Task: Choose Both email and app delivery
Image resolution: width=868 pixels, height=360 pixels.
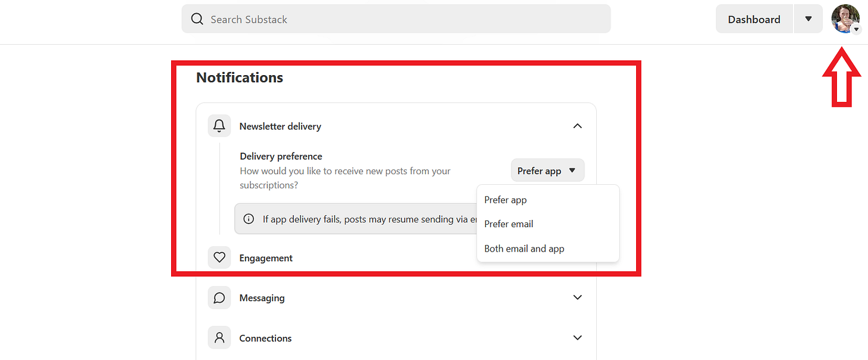Action: (x=524, y=248)
